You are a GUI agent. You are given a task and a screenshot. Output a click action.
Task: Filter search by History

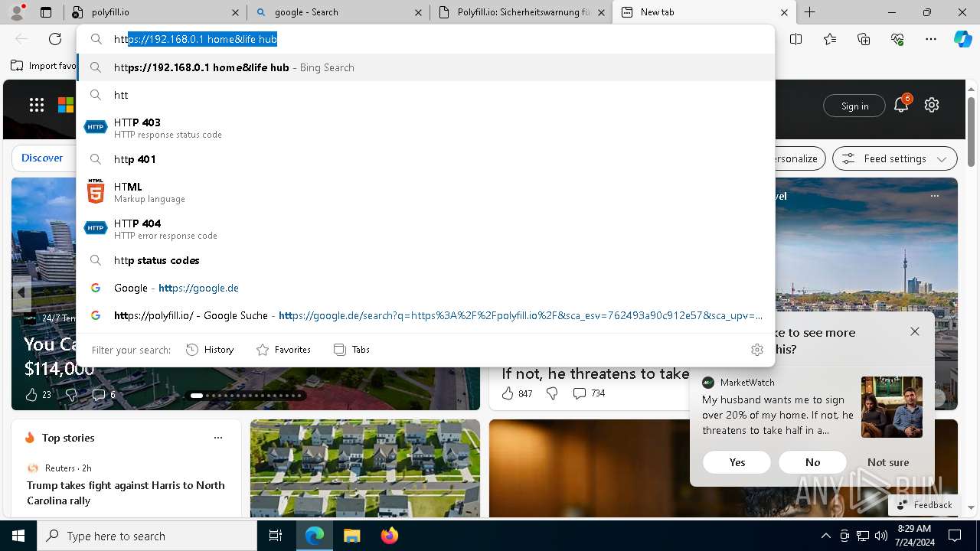point(210,350)
